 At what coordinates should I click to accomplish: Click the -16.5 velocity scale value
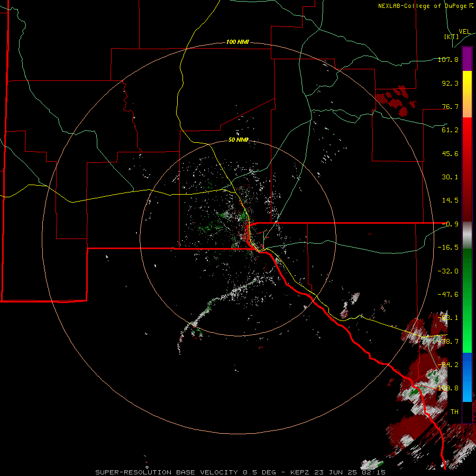click(448, 248)
